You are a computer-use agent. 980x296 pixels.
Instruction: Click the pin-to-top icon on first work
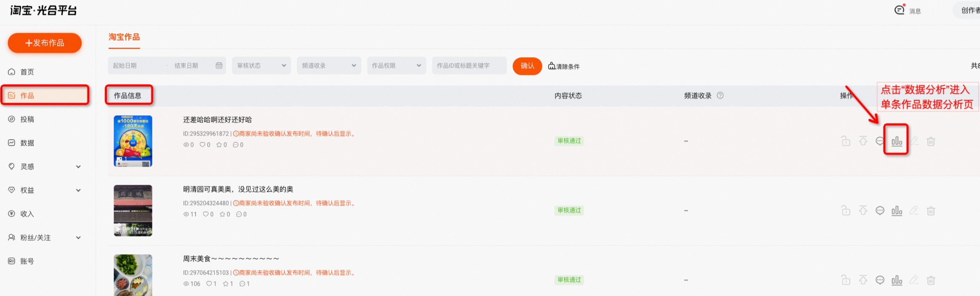pyautogui.click(x=863, y=141)
